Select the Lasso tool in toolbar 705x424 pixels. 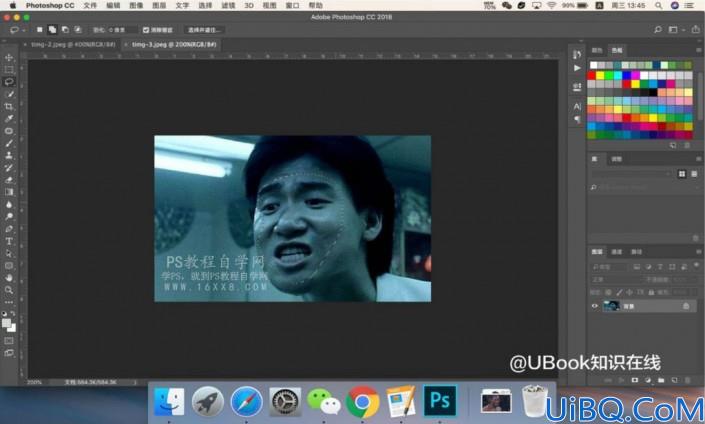[x=9, y=82]
